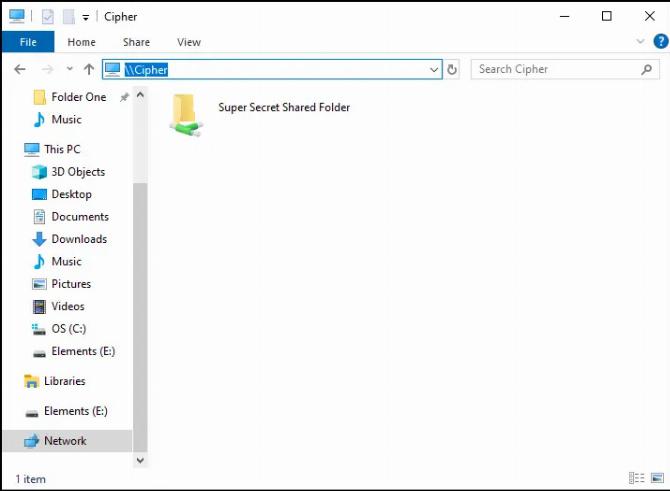The width and height of the screenshot is (670, 491).
Task: Click the New folder quick access icon
Action: 69,17
